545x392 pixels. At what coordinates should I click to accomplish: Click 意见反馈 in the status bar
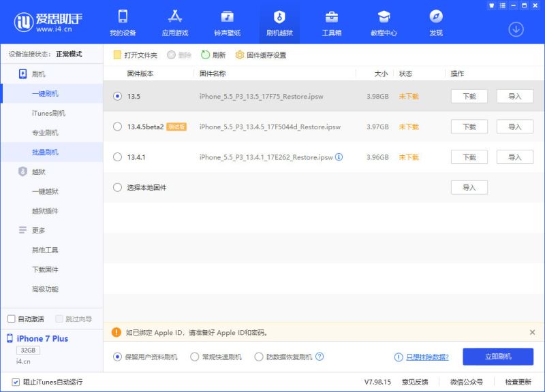pos(415,382)
